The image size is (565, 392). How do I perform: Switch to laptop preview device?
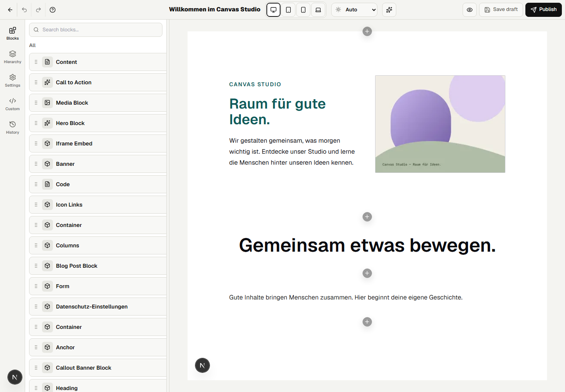click(x=318, y=10)
